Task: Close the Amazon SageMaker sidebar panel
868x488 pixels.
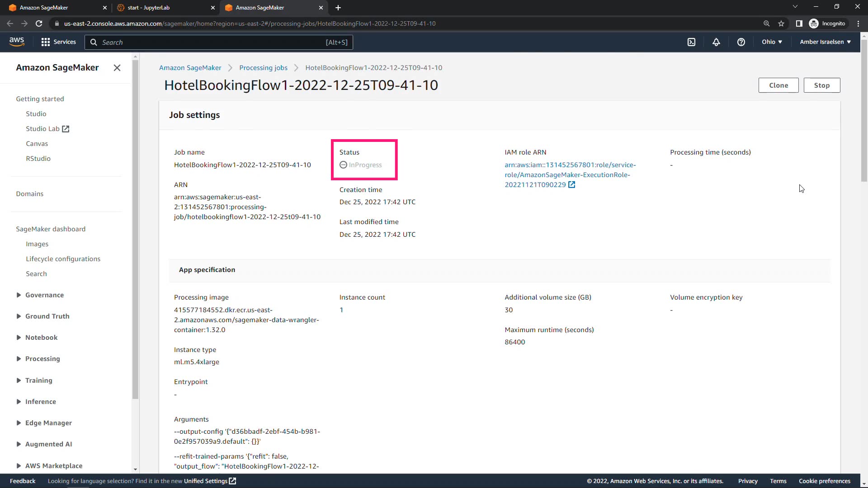Action: coord(117,68)
